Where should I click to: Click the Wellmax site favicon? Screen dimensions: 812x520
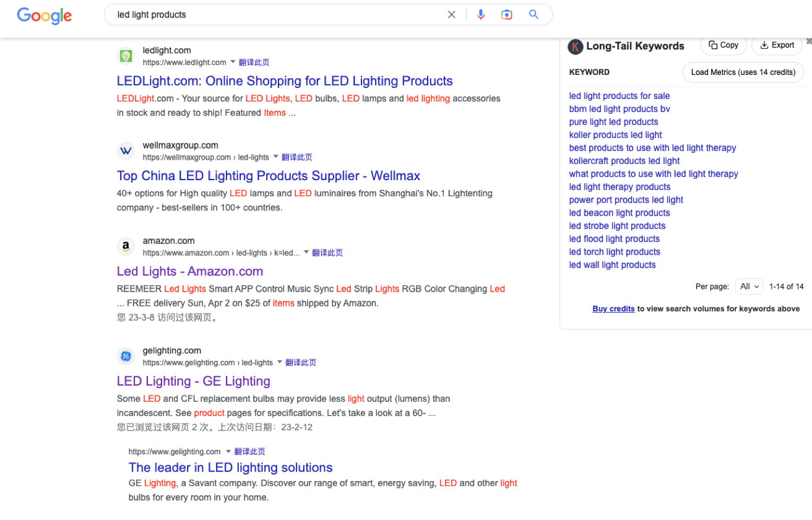[x=126, y=151]
